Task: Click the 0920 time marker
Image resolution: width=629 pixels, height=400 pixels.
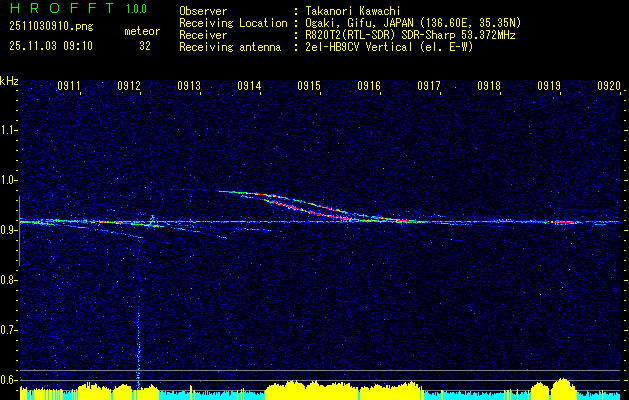Action: [609, 87]
